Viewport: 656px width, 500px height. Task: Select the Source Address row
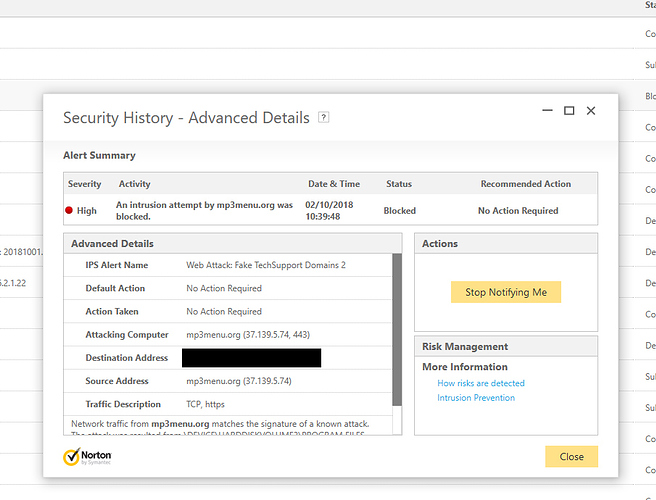[228, 381]
